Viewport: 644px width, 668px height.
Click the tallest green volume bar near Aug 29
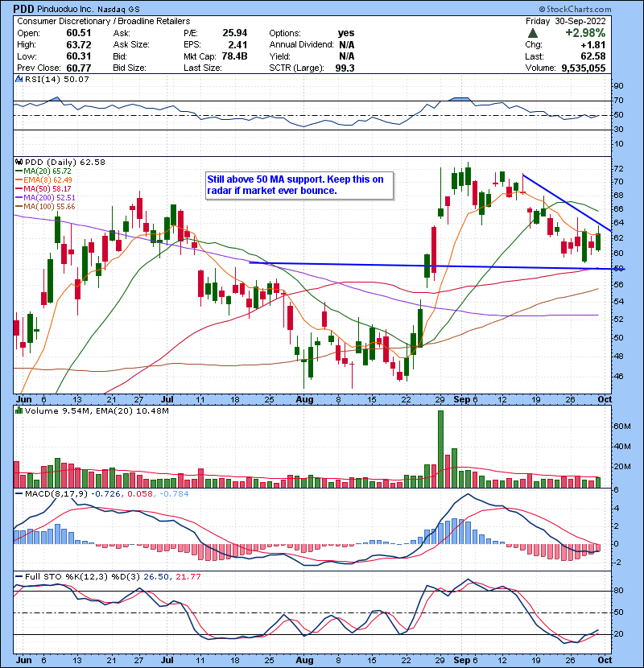(440, 449)
